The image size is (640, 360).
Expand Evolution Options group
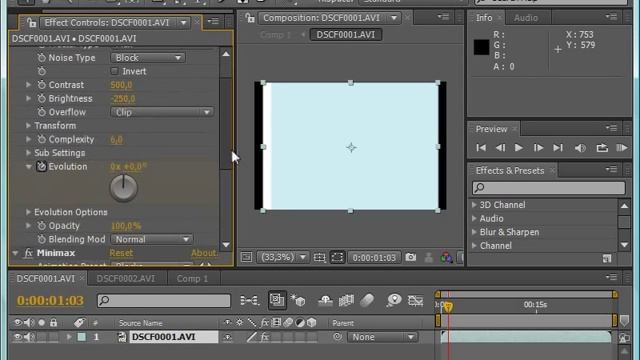(28, 212)
